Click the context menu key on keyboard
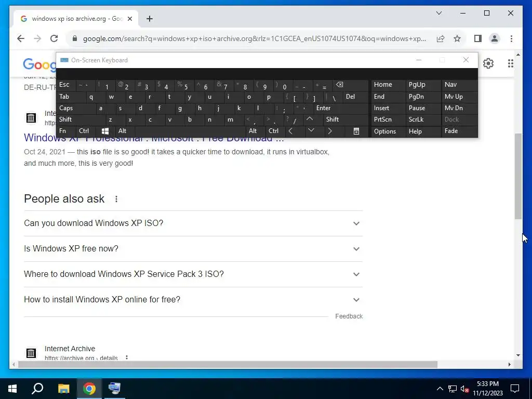The height and width of the screenshot is (399, 532). (x=356, y=131)
